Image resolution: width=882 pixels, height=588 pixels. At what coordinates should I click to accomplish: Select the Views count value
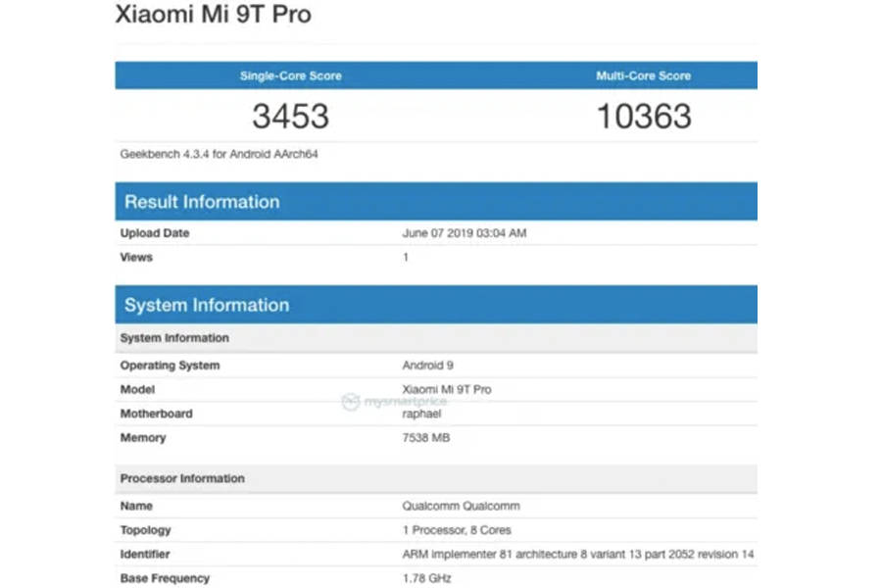[x=404, y=258]
